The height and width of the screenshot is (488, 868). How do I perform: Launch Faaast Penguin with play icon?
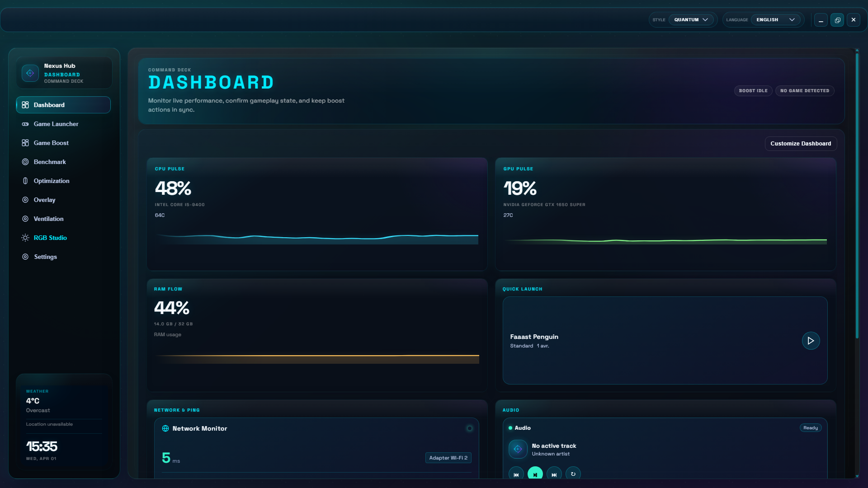811,341
